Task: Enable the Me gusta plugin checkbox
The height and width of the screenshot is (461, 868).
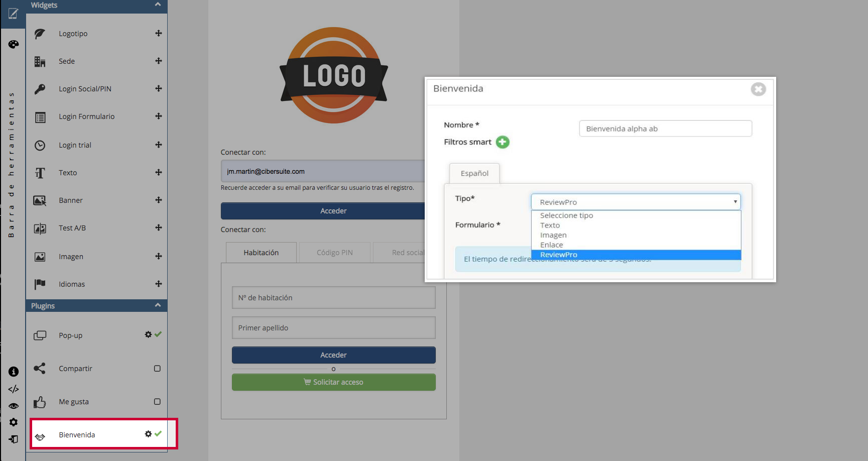Action: 157,402
